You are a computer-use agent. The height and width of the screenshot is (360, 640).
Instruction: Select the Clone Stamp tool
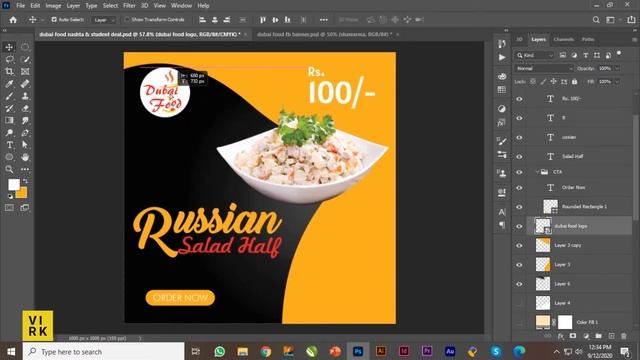(x=25, y=96)
